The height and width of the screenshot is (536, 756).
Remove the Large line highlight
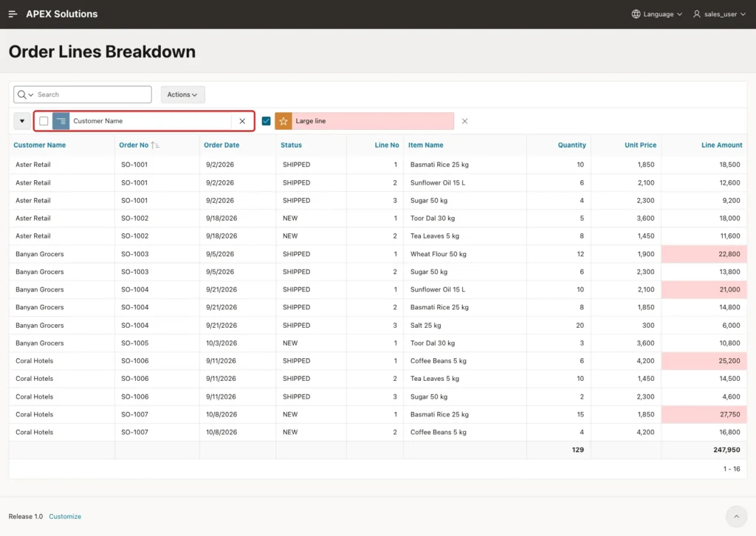click(x=464, y=121)
